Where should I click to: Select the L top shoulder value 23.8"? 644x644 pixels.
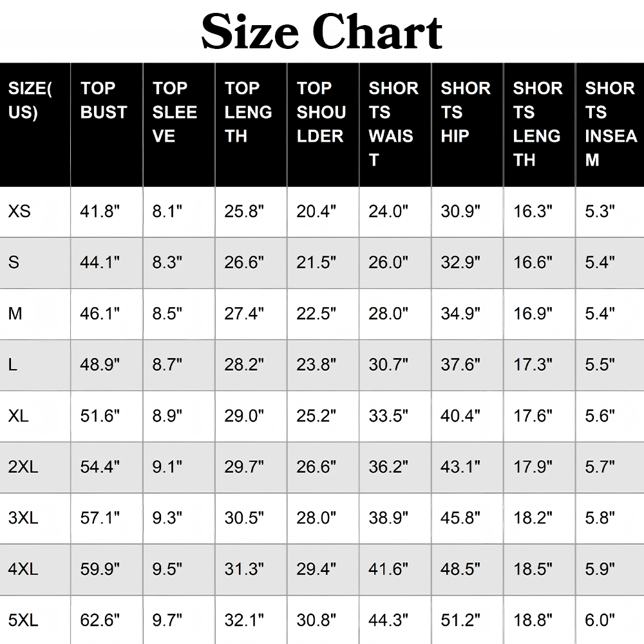coord(316,365)
